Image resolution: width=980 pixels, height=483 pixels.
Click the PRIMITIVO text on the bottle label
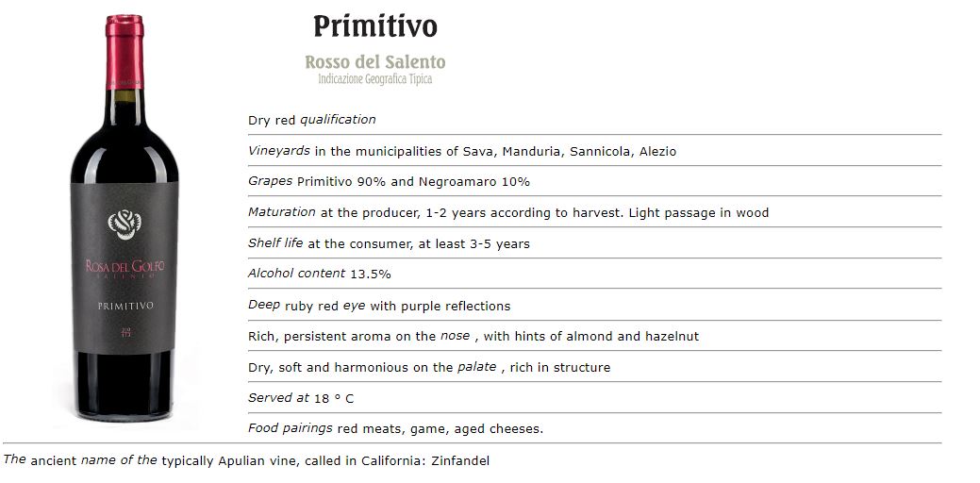tap(125, 306)
